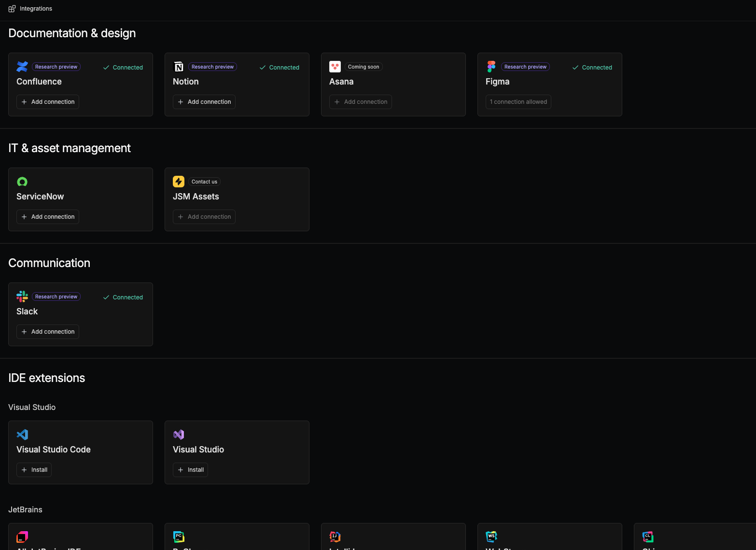Image resolution: width=756 pixels, height=550 pixels.
Task: Click the IntelliJ IJ logo icon
Action: coord(335,537)
